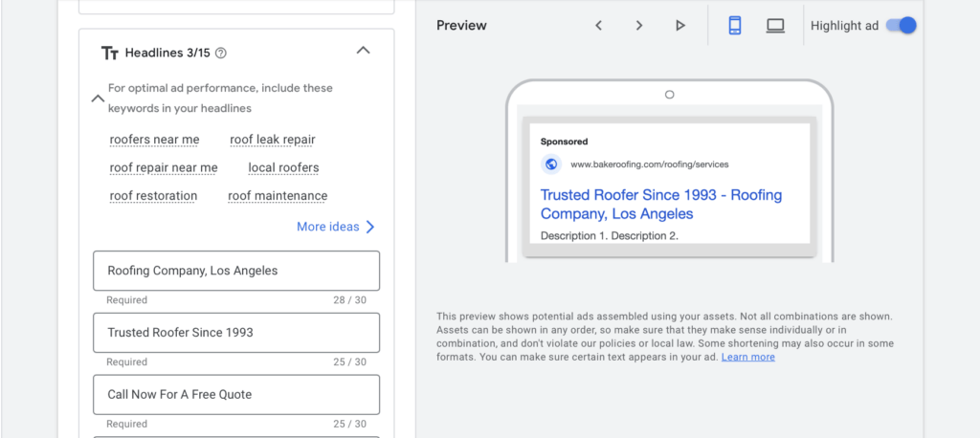
Task: Click the previous ad preview arrow
Action: 598,26
